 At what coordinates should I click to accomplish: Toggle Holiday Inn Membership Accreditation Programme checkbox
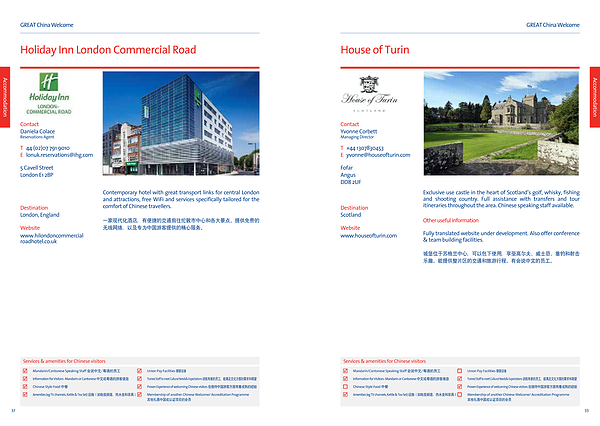click(x=139, y=394)
